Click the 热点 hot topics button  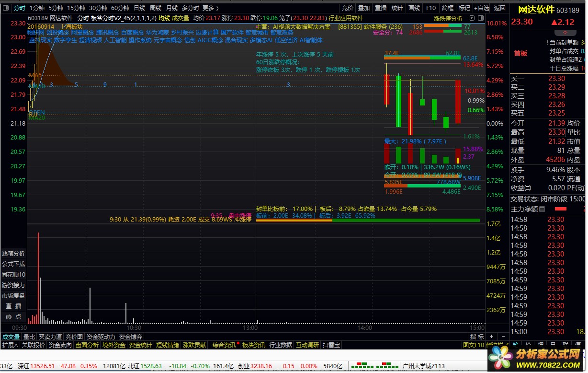13,316
